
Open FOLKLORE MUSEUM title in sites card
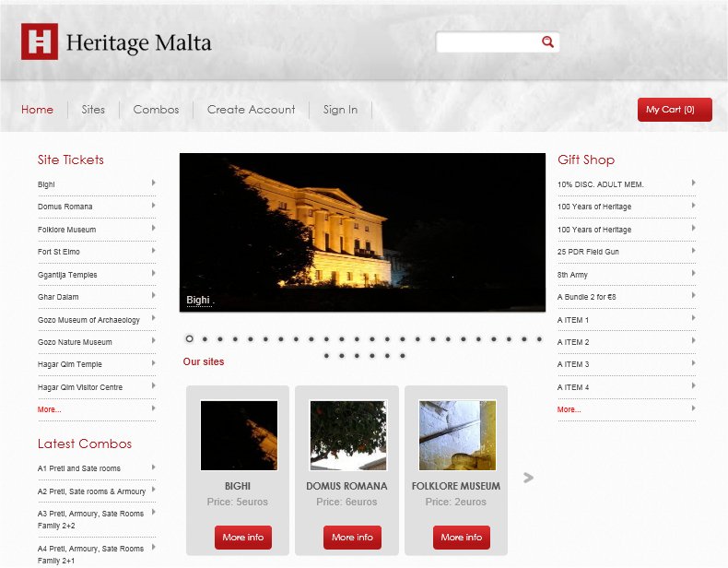coord(456,486)
